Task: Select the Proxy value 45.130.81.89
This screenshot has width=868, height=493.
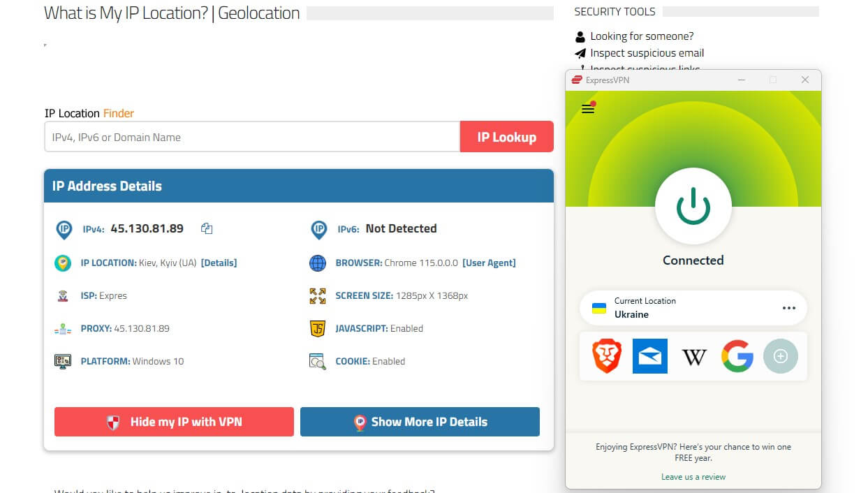Action: tap(142, 328)
